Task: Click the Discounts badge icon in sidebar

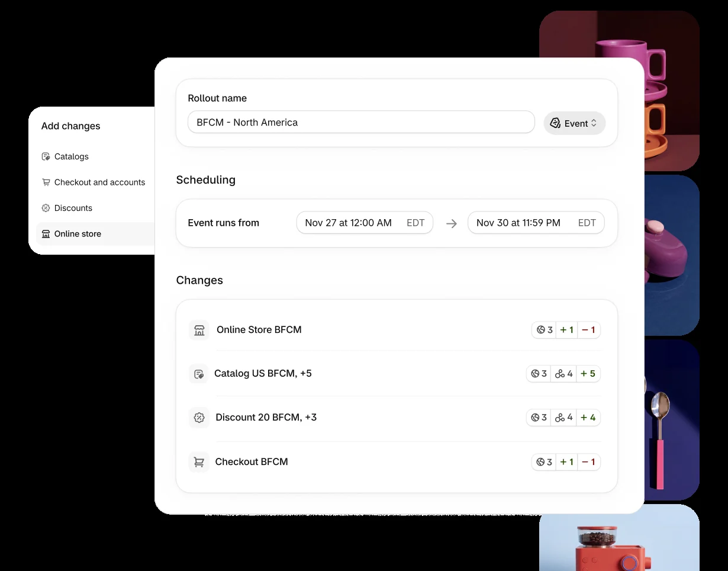Action: [x=46, y=208]
